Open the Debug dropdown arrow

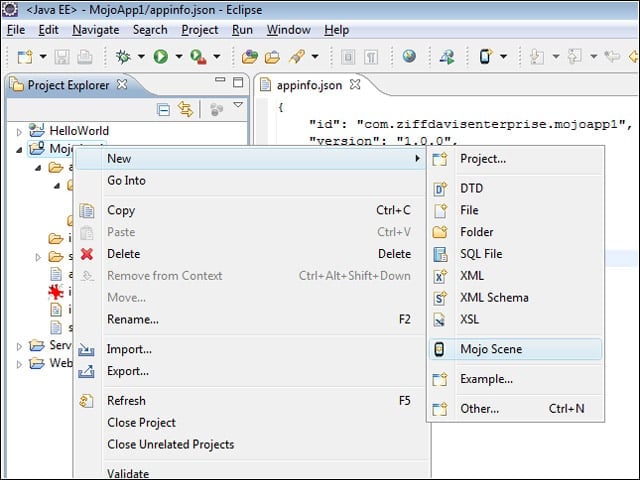coord(141,57)
